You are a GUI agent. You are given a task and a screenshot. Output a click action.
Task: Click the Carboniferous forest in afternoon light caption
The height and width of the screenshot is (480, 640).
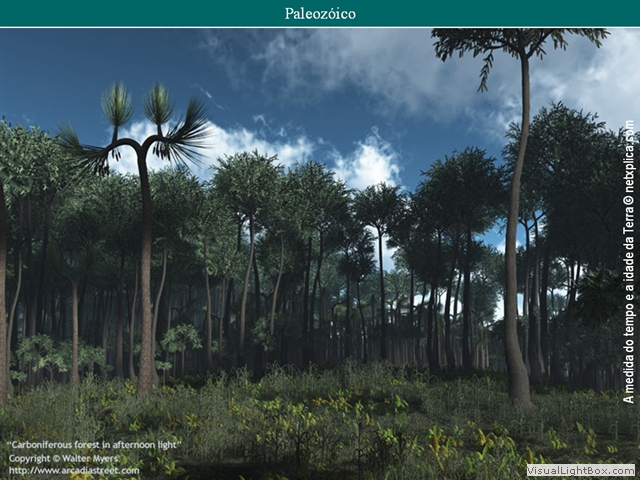(x=94, y=444)
